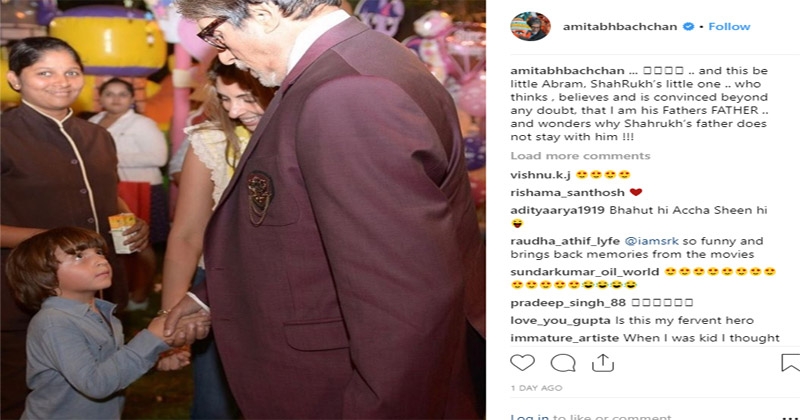The height and width of the screenshot is (420, 800).
Task: Like the post with the heart icon
Action: coord(522,363)
